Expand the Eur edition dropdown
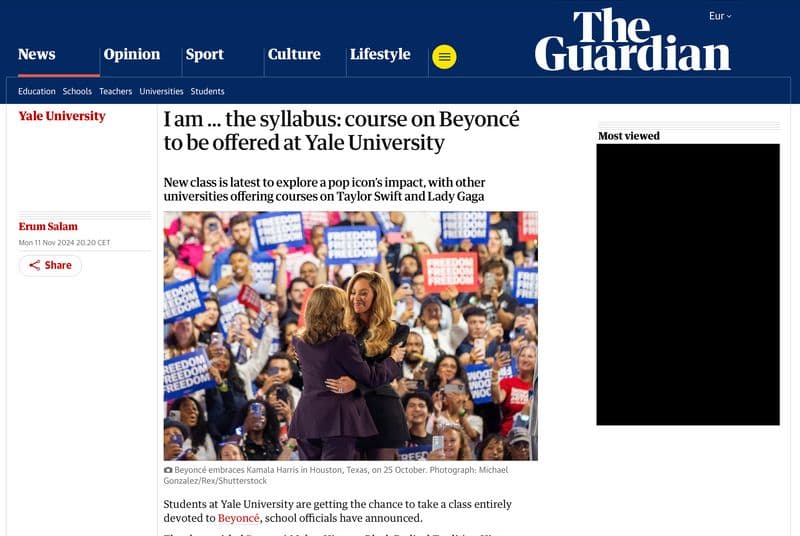This screenshot has height=536, width=800. 720,16
